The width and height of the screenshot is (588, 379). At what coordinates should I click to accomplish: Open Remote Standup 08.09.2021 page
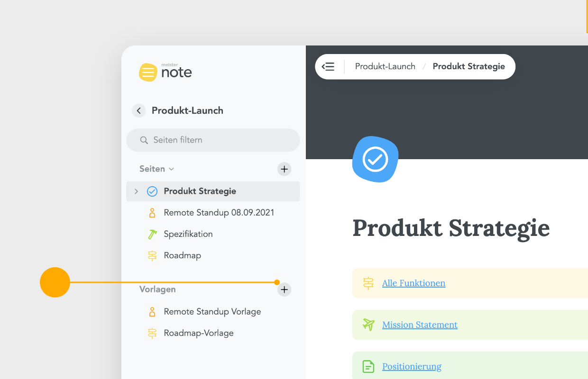pyautogui.click(x=219, y=213)
